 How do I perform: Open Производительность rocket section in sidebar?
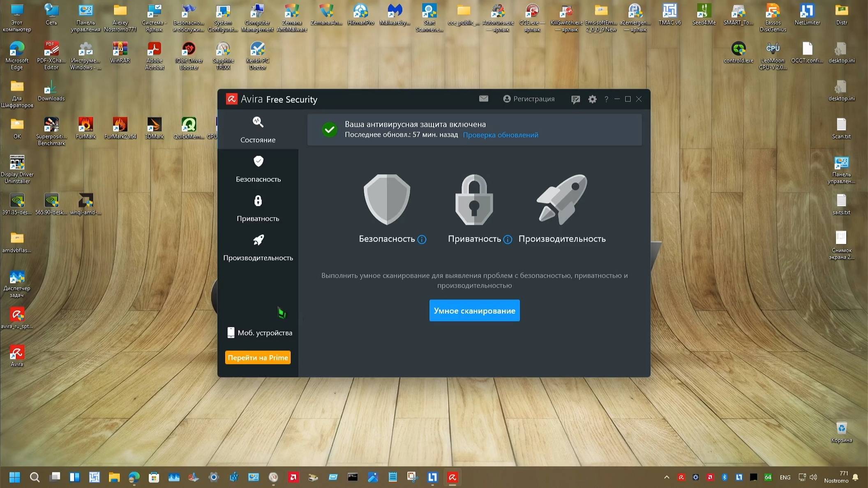(258, 240)
